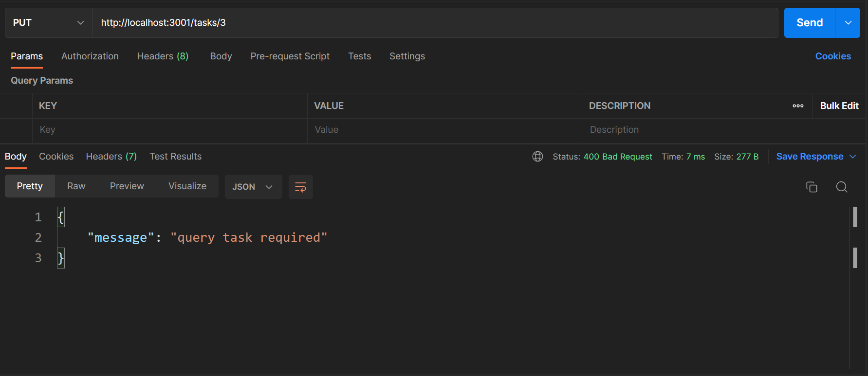Screen dimensions: 868x376
Task: Open Pre-request Script tab
Action: click(290, 56)
